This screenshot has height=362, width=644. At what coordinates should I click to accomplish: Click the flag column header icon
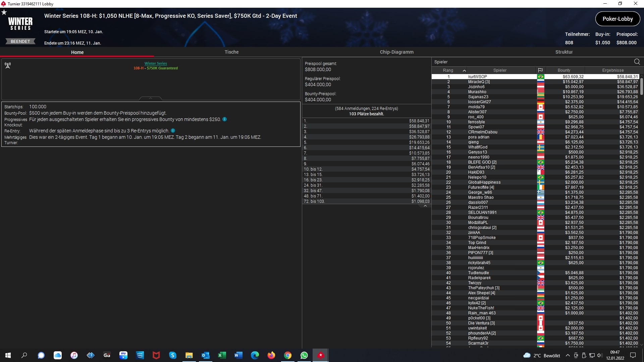(x=540, y=70)
